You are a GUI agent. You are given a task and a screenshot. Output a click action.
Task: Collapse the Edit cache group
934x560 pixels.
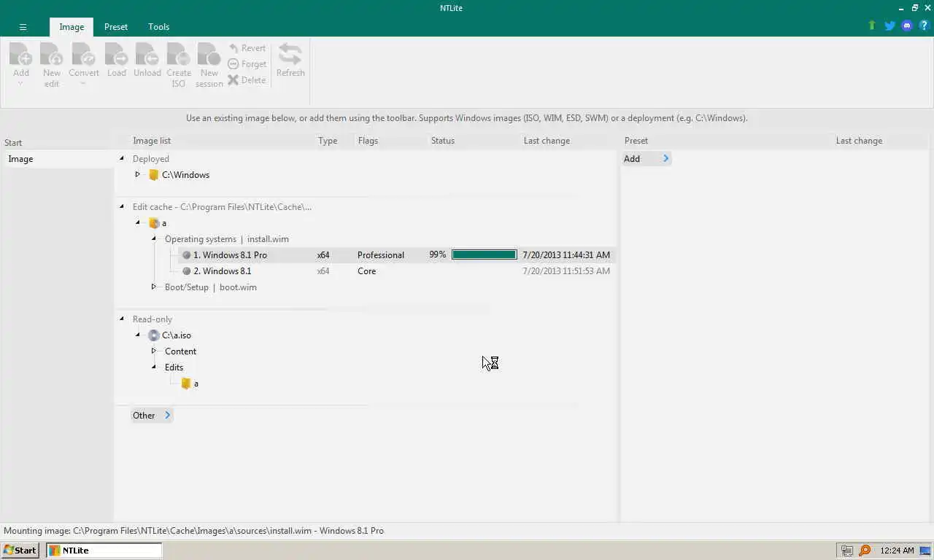(x=122, y=206)
